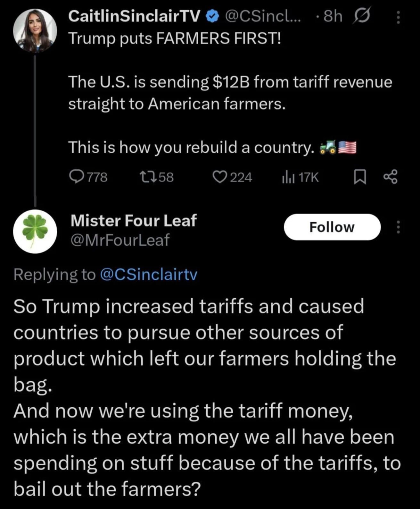Screen dimensions: 420x509
Task: Follow Mister Four Leaf
Action: point(332,227)
